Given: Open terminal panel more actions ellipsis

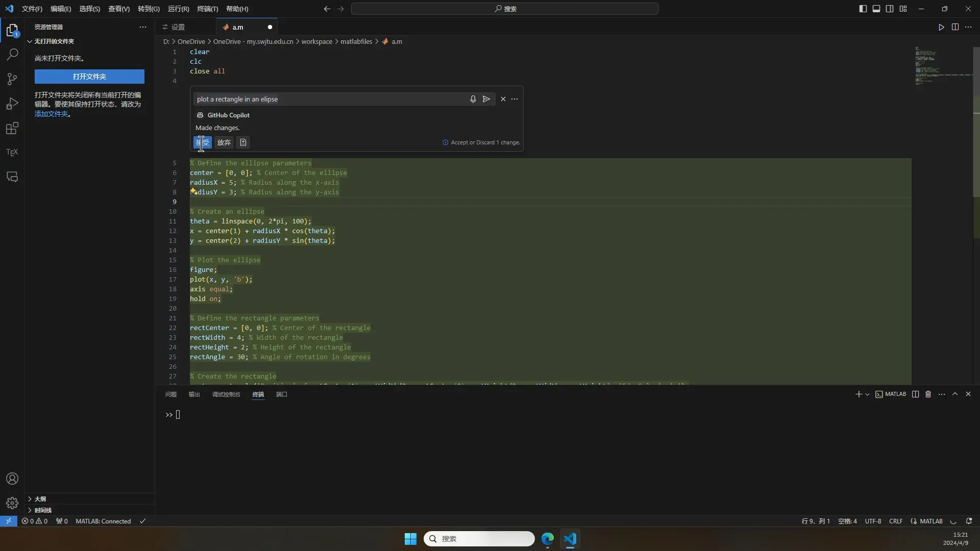Looking at the screenshot, I should 942,394.
